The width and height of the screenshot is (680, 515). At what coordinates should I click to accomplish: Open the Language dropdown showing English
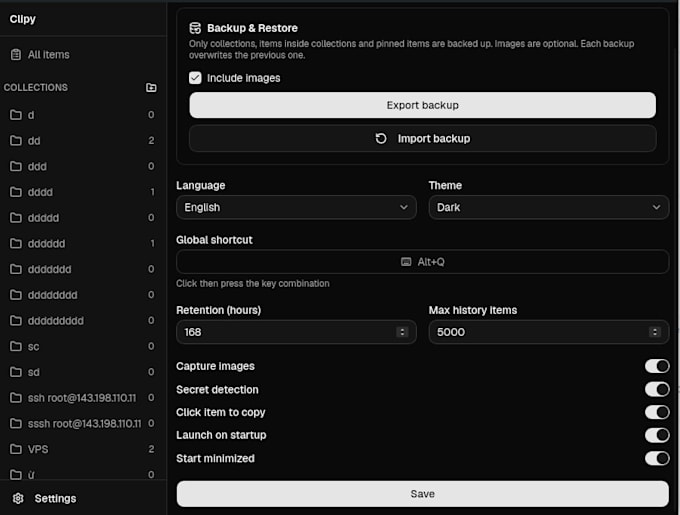(x=296, y=207)
